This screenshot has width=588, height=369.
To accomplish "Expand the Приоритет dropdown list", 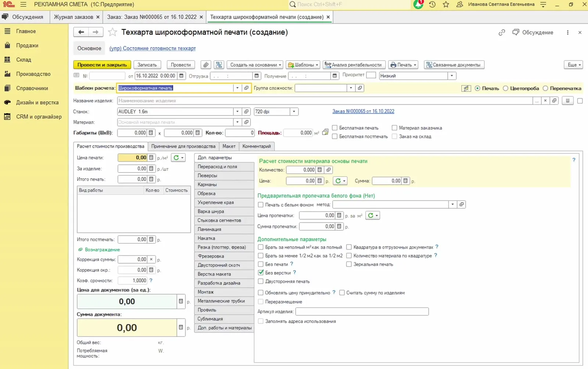I will (x=452, y=76).
